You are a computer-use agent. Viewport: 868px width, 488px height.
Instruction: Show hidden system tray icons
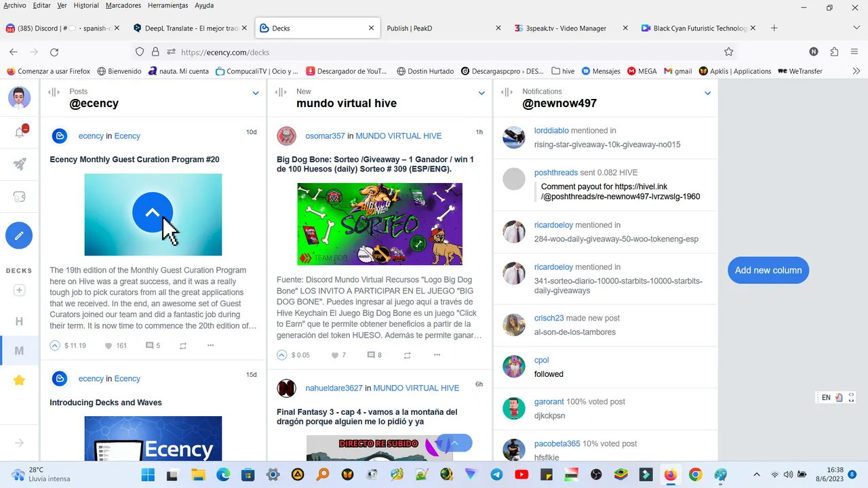757,474
